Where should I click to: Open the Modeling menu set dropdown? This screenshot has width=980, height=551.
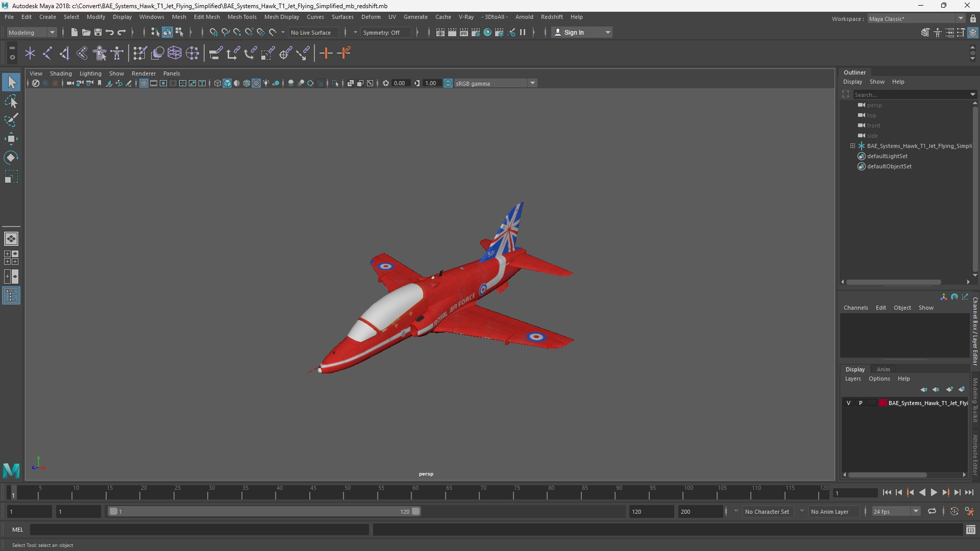click(32, 32)
